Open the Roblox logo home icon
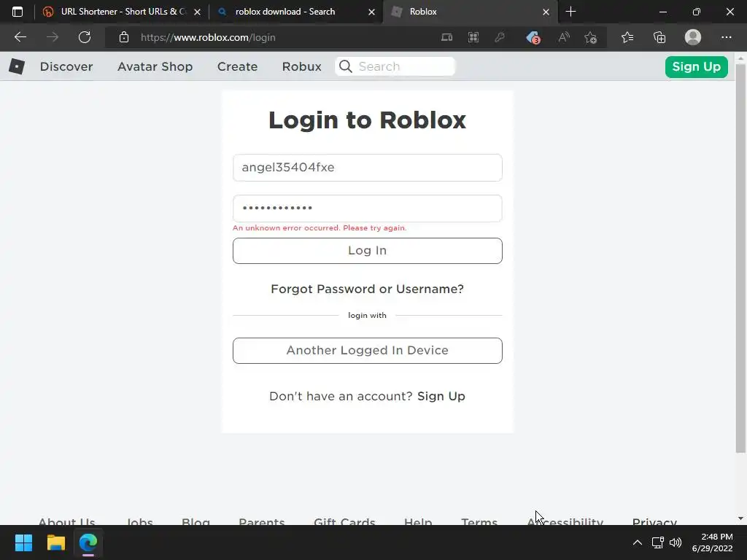Screen dimensions: 747x560 (x=17, y=66)
